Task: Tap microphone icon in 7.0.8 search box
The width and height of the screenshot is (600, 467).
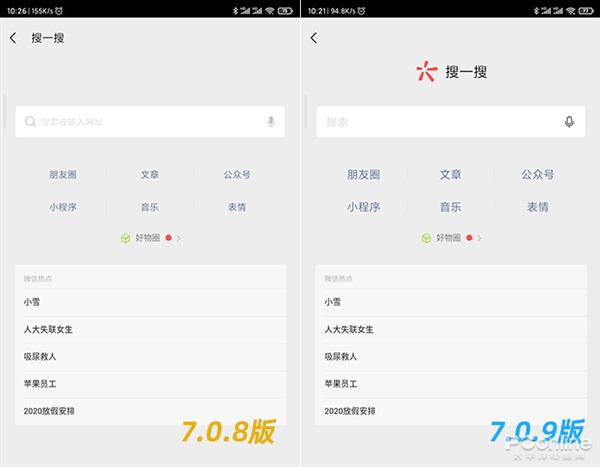Action: coord(271,122)
